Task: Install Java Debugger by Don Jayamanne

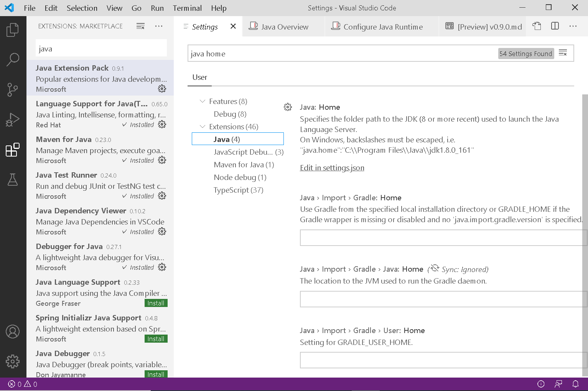Action: click(156, 375)
